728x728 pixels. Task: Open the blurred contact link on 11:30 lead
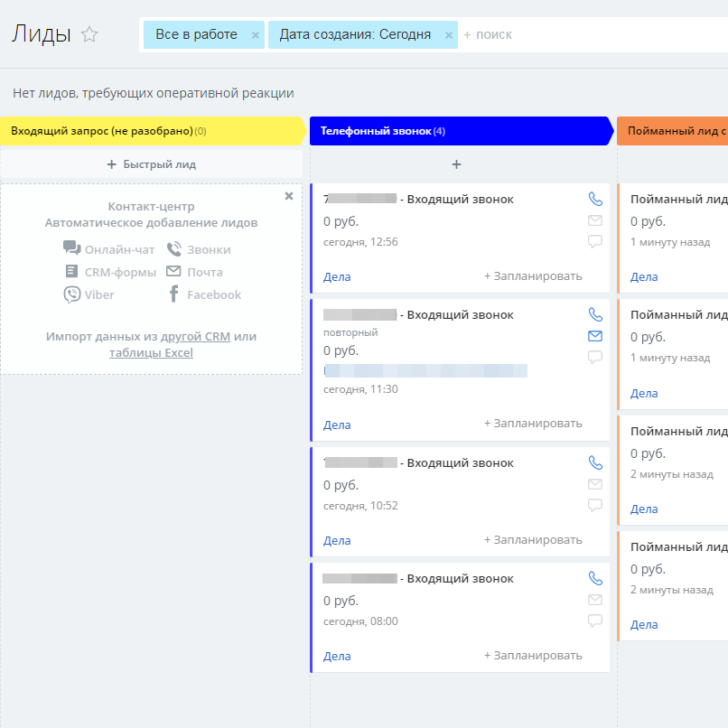[x=425, y=370]
